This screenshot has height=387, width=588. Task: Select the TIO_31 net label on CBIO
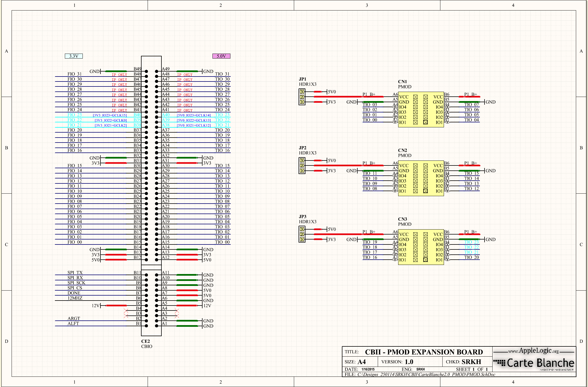[222, 74]
